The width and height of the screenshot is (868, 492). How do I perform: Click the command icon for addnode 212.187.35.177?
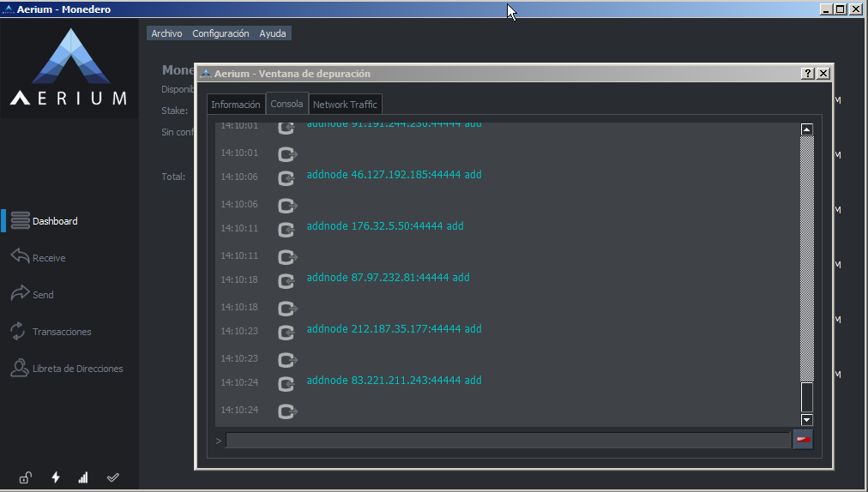point(286,333)
